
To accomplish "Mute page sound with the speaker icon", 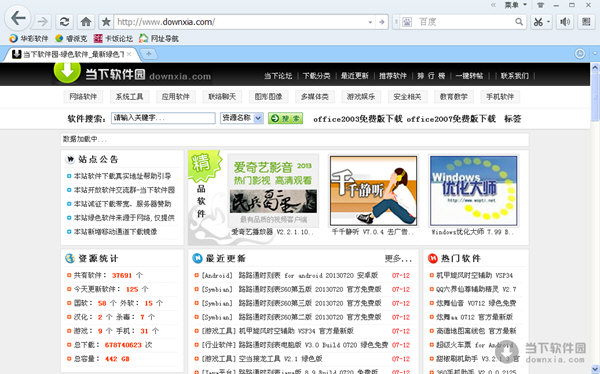I will point(565,22).
